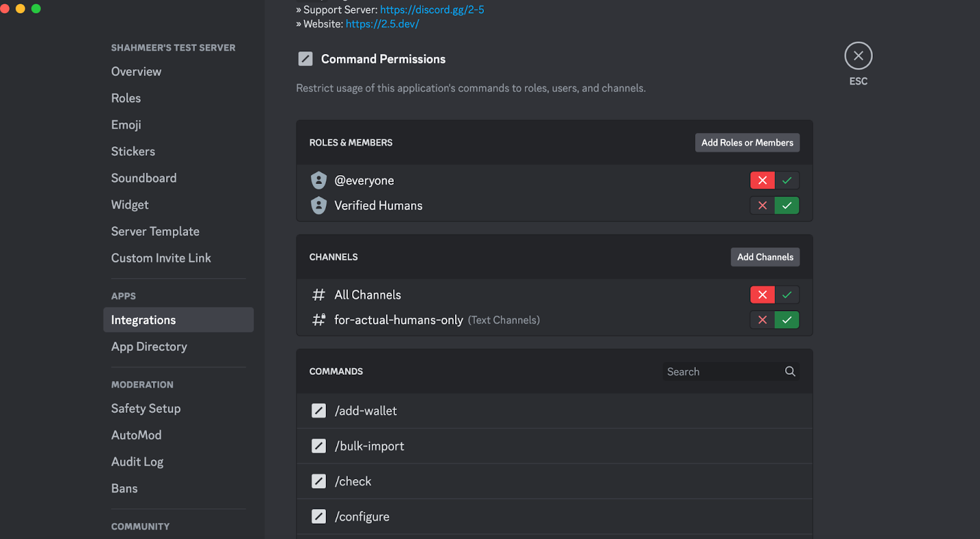Click the All Channels hash icon

pyautogui.click(x=318, y=295)
